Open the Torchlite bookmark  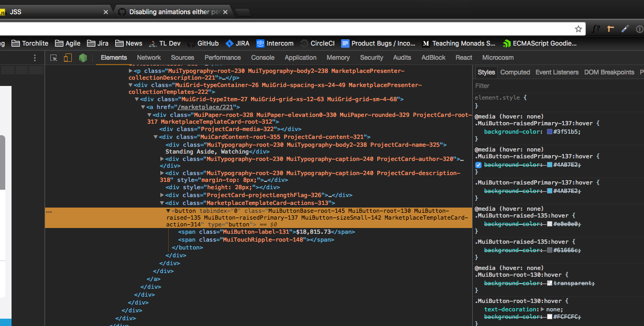(30, 43)
